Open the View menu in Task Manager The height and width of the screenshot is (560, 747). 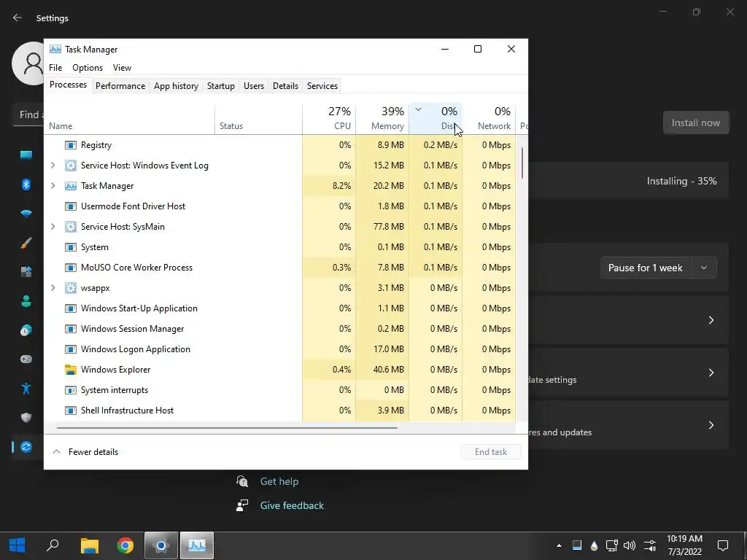(x=122, y=68)
